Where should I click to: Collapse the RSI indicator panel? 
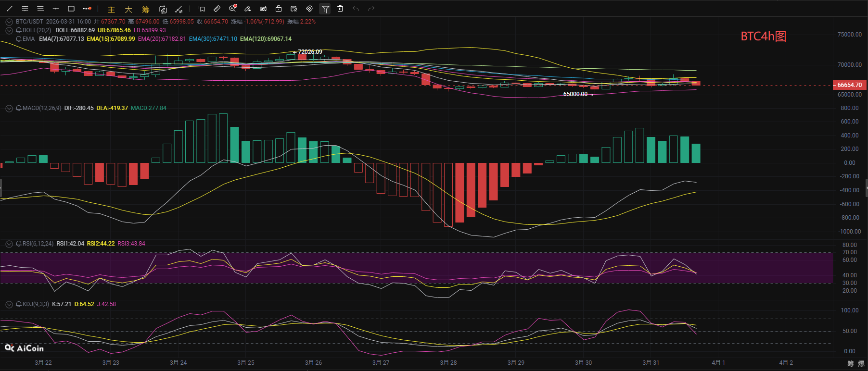coord(9,244)
